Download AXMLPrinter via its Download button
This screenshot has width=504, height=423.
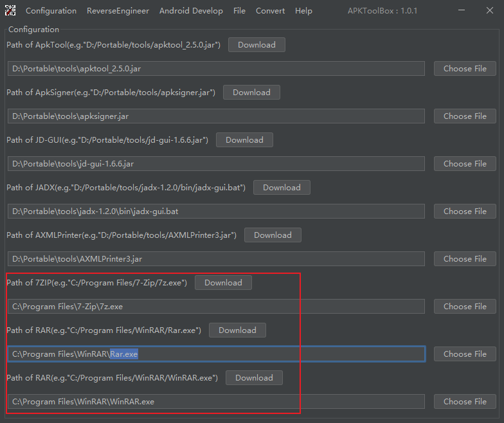pyautogui.click(x=273, y=235)
